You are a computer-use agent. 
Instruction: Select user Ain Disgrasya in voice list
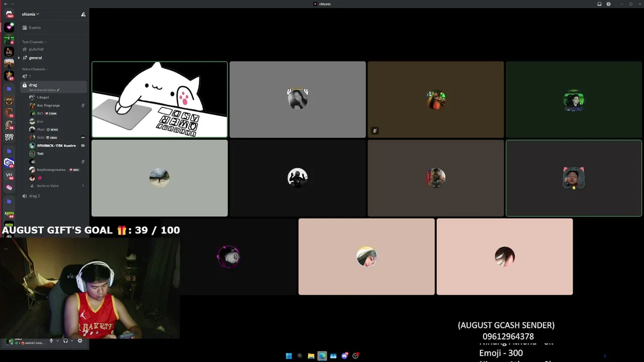(57, 106)
